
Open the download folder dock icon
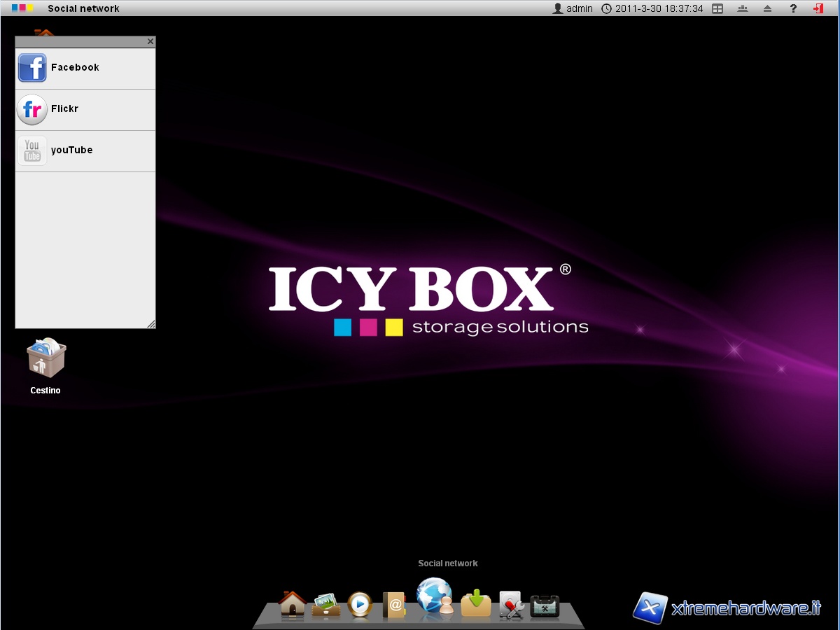pos(476,603)
